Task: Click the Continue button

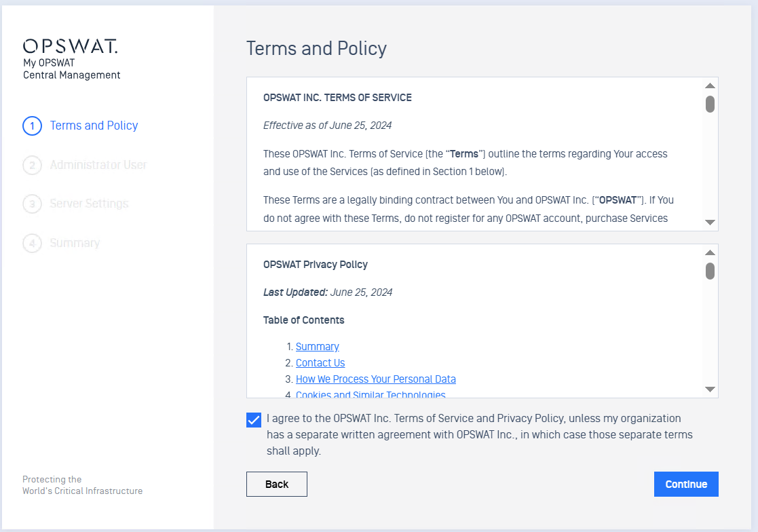Action: click(686, 484)
